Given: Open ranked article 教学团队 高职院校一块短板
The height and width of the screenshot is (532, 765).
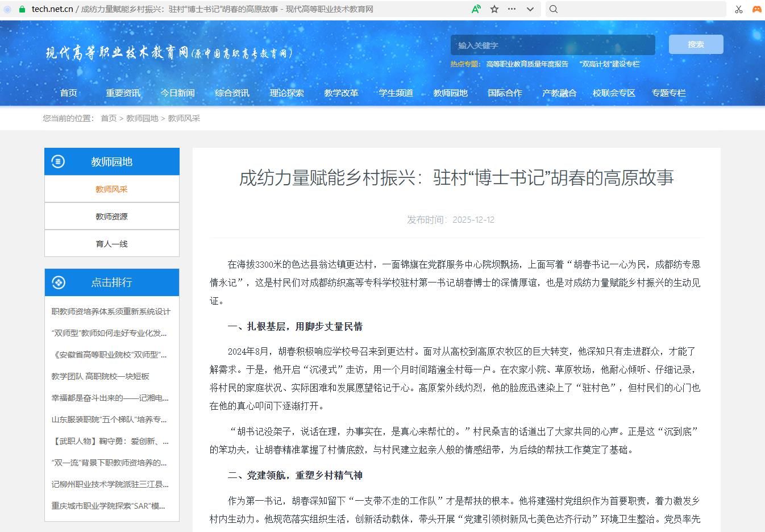Looking at the screenshot, I should pos(101,376).
